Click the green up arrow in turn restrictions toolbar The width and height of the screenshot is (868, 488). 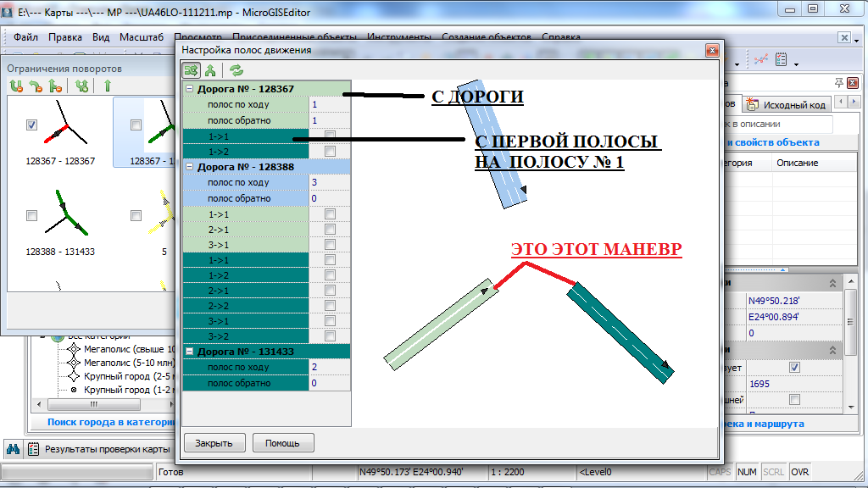tap(108, 86)
